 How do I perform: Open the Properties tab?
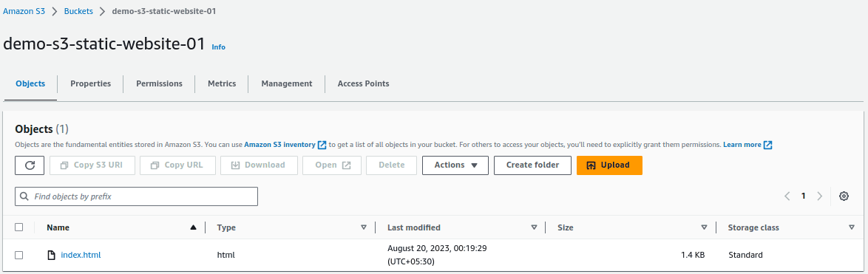(x=90, y=83)
